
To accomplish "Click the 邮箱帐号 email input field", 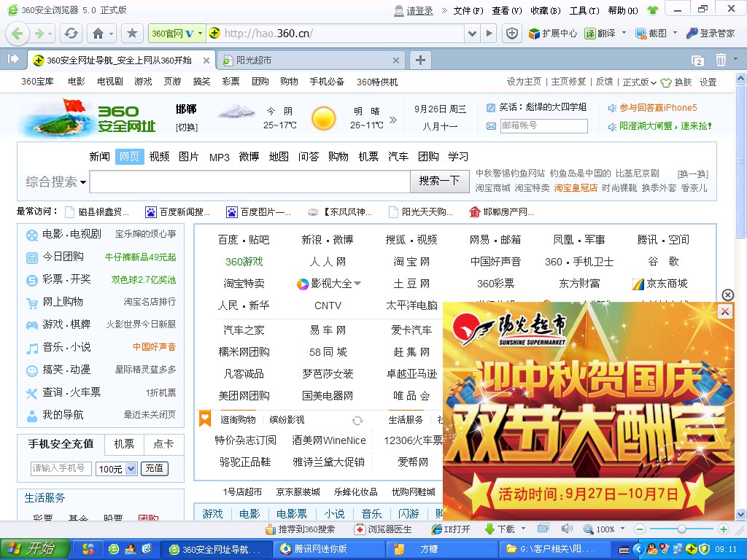I will click(x=543, y=125).
